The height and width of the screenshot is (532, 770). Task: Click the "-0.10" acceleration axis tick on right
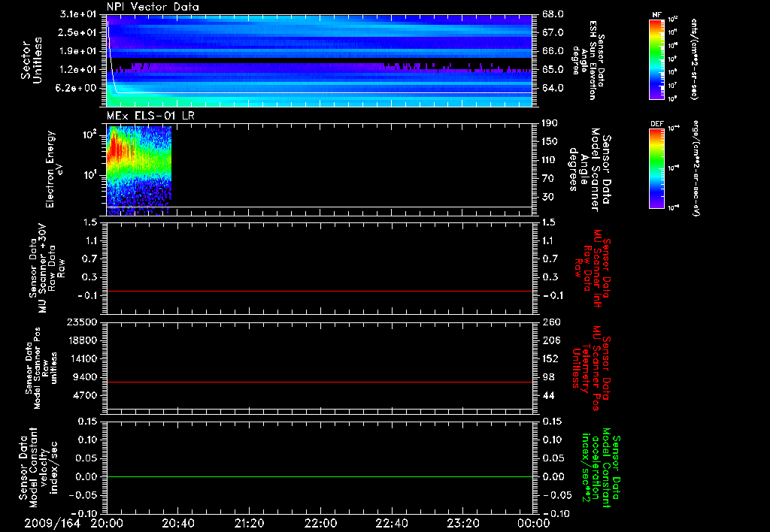pos(557,513)
